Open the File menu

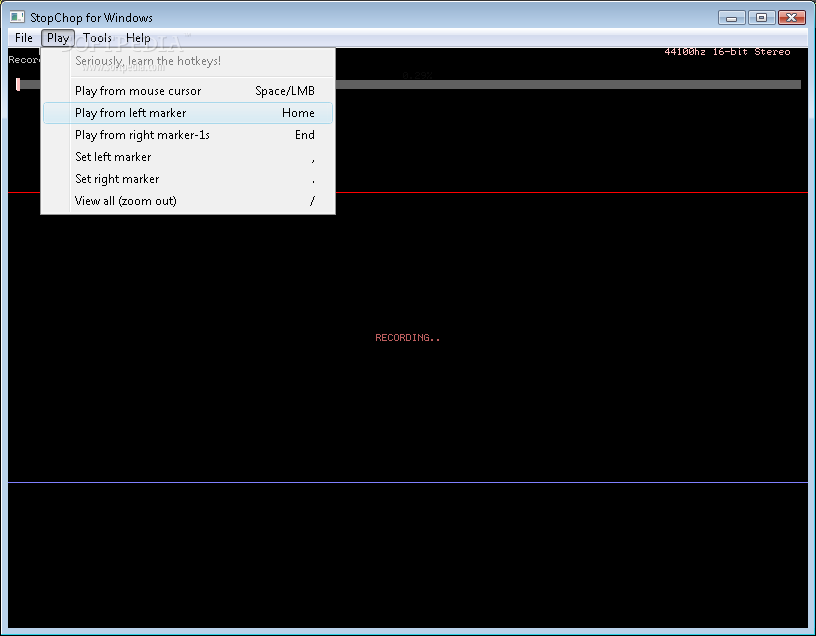pyautogui.click(x=23, y=38)
